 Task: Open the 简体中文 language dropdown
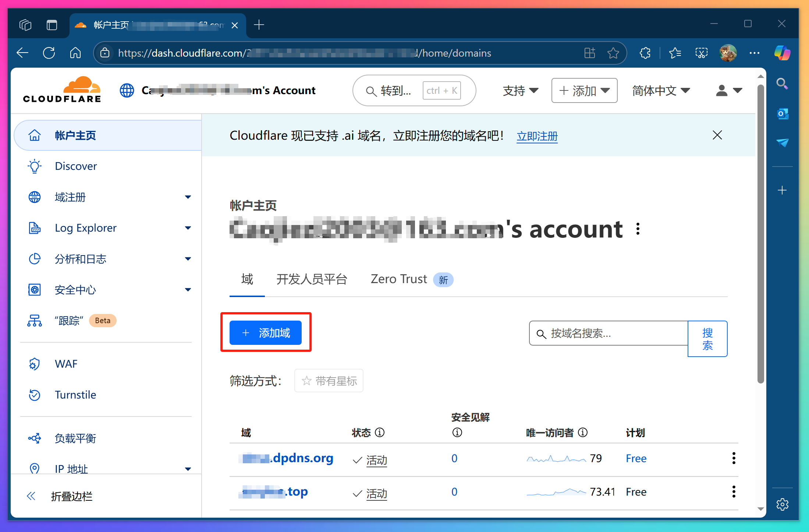click(660, 90)
